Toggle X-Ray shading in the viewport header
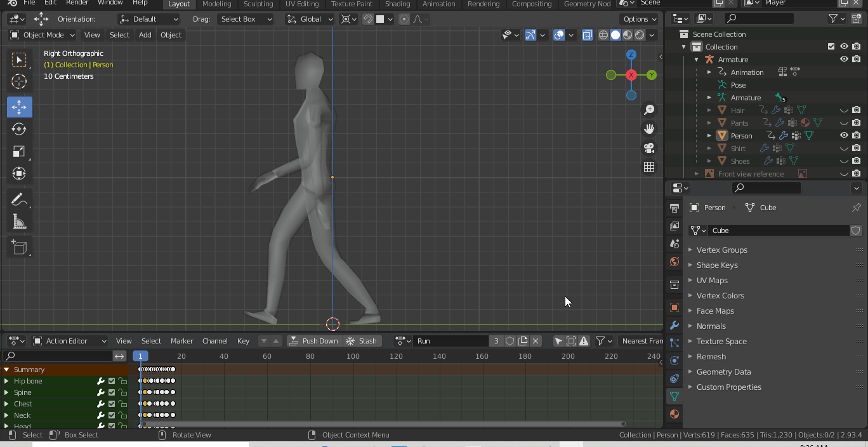 (588, 35)
